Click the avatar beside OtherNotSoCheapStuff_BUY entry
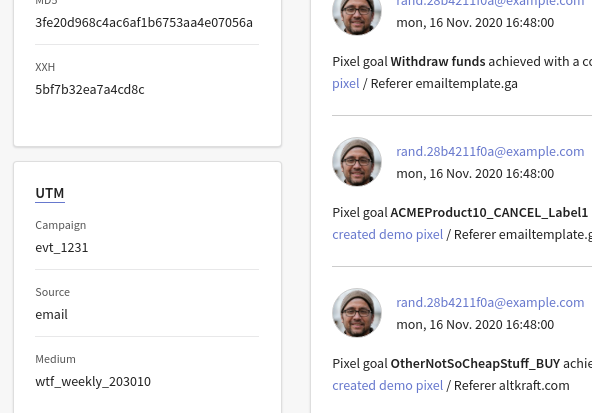592x413 pixels. coord(357,313)
